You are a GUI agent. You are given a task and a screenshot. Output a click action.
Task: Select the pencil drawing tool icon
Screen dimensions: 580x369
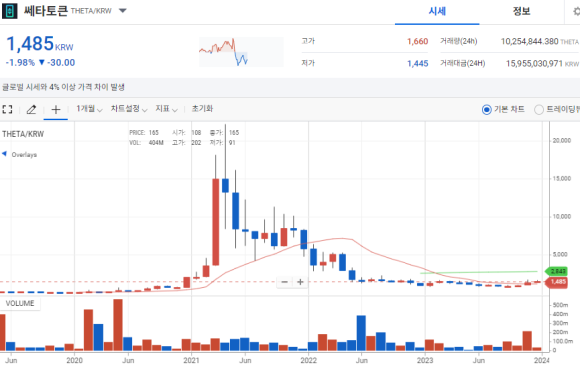31,109
